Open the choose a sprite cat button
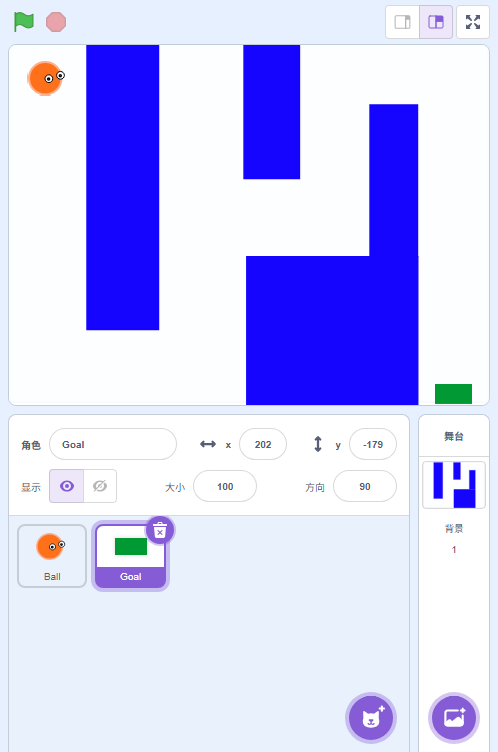 click(371, 718)
